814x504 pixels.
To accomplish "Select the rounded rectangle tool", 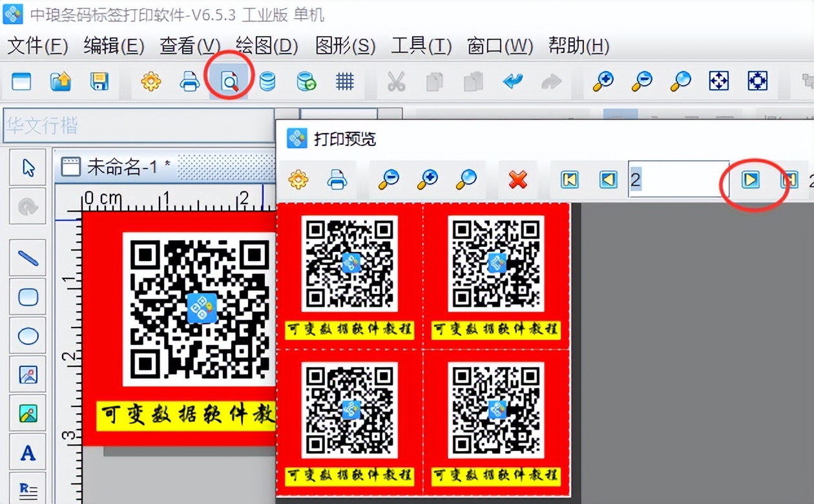I will (x=28, y=297).
